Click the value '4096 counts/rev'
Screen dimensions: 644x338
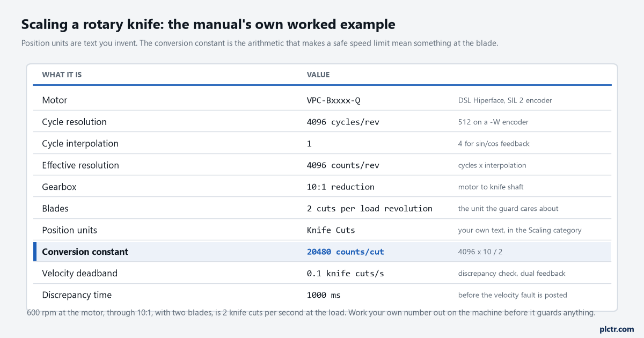click(343, 165)
